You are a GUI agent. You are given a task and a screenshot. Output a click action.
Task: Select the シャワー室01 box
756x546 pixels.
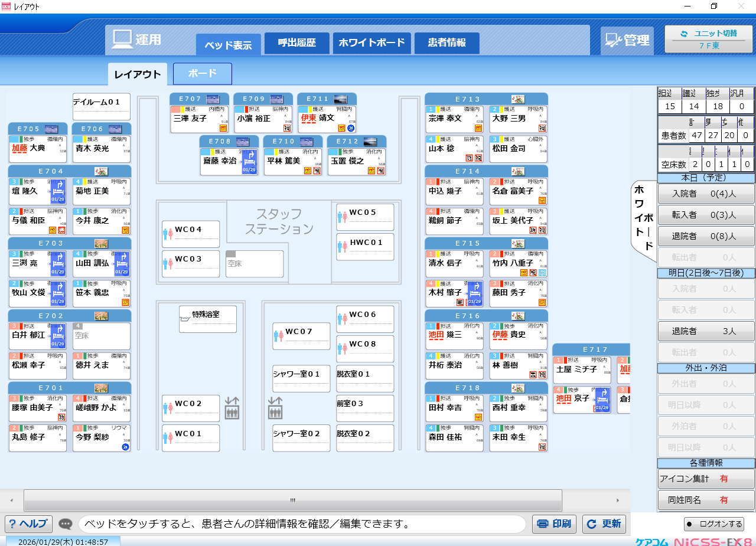click(x=301, y=378)
